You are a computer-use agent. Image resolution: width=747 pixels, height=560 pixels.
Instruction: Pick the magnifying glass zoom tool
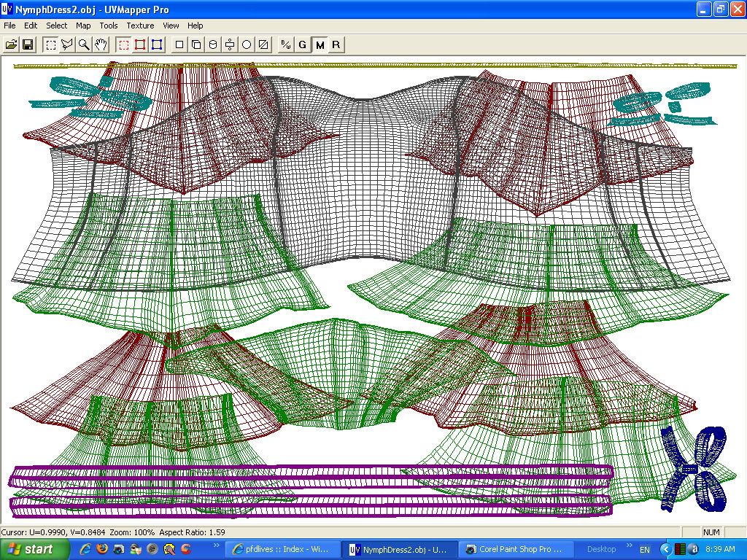coord(85,44)
